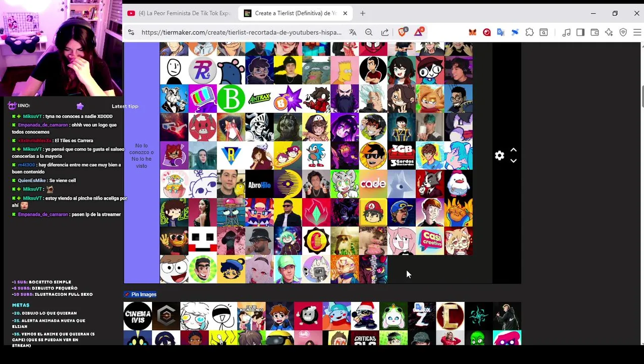Select the wizard with grey beard thumbnail
644x364 pixels.
(x=344, y=241)
